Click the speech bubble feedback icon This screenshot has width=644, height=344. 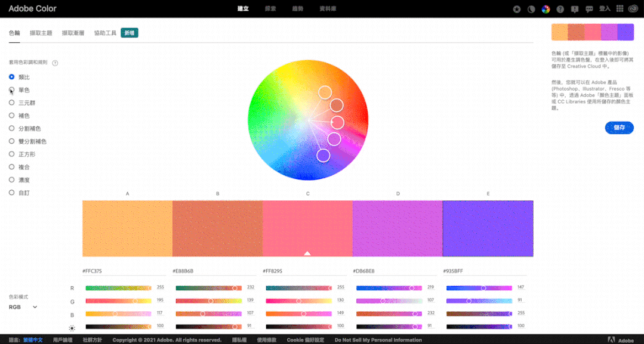coord(589,9)
